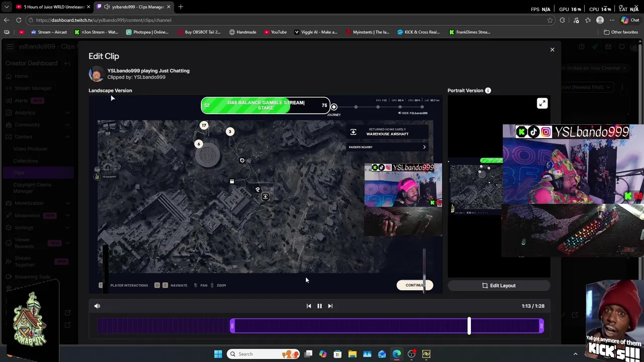
Task: Expand the Other favorites folder
Action: coord(621,32)
